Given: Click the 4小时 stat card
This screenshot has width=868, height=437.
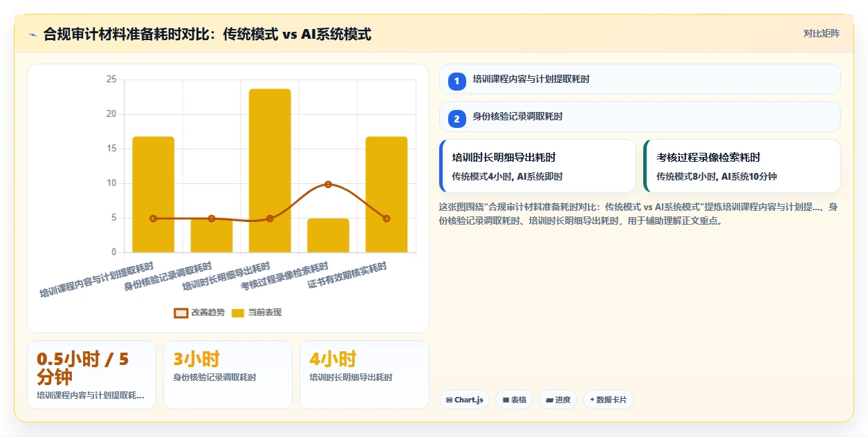Looking at the screenshot, I should (x=364, y=375).
